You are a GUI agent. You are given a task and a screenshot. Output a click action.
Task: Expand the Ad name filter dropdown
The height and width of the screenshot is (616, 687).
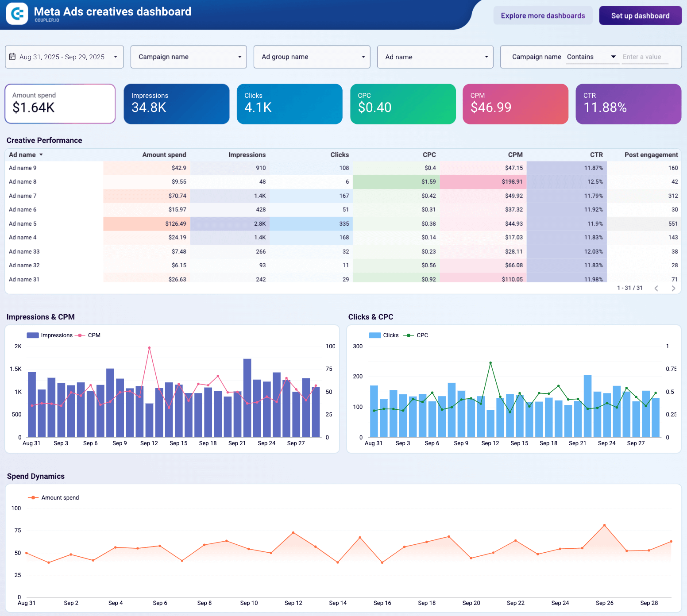point(435,57)
